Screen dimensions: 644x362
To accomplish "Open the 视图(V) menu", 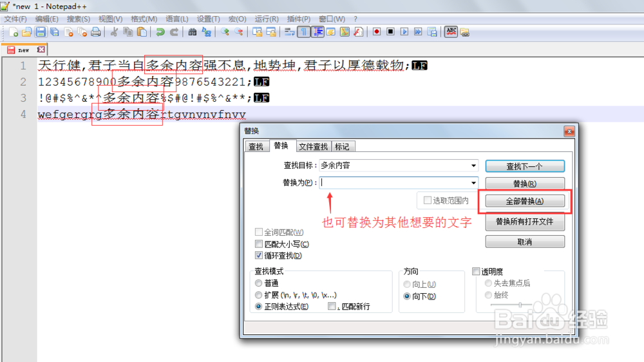I will (x=111, y=19).
